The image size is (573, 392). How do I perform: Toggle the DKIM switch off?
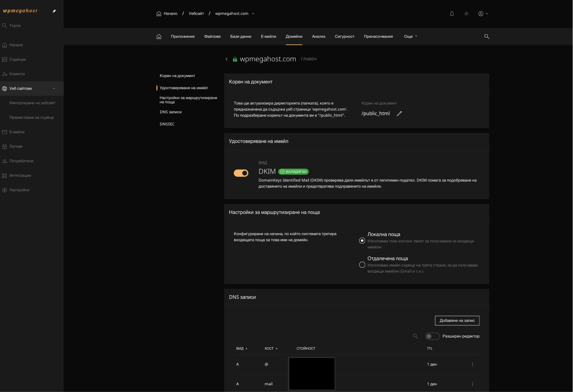click(241, 173)
